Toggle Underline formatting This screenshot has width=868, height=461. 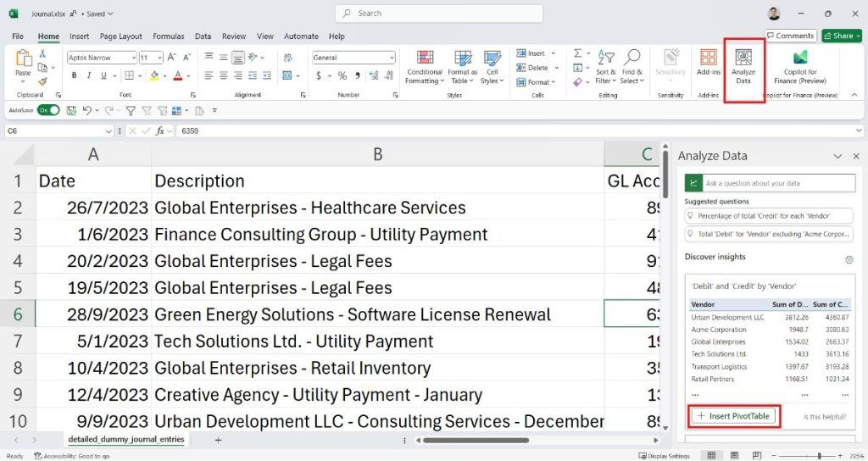[x=103, y=75]
